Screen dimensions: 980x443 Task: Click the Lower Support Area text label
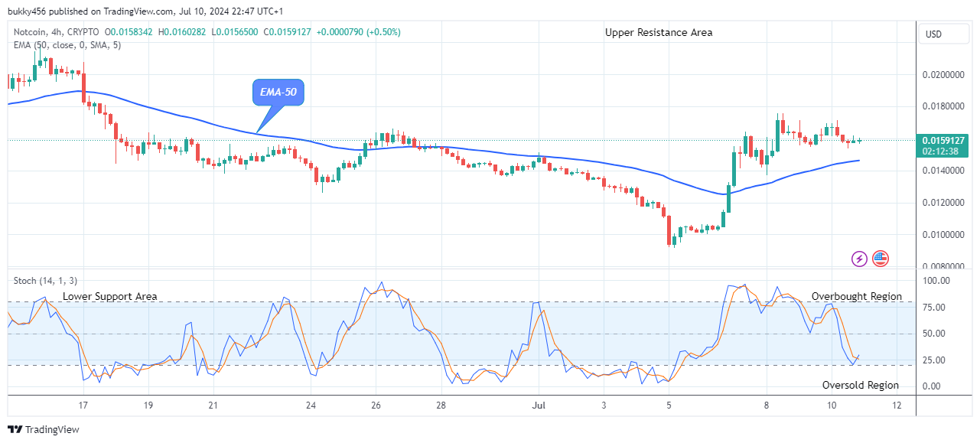[110, 296]
